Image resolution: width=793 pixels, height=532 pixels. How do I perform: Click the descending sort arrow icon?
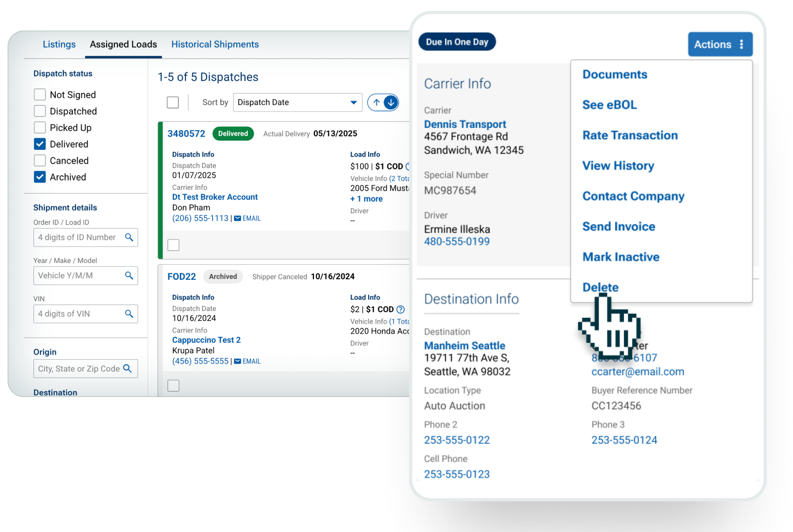click(x=390, y=102)
